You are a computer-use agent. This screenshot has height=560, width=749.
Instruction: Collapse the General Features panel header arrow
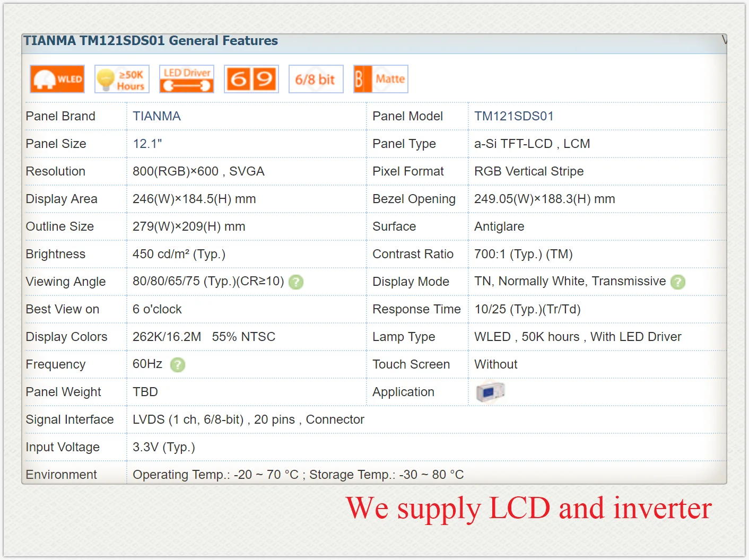(x=724, y=40)
